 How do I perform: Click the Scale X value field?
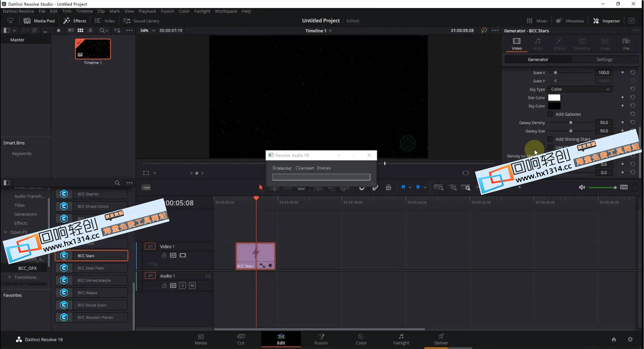(604, 72)
